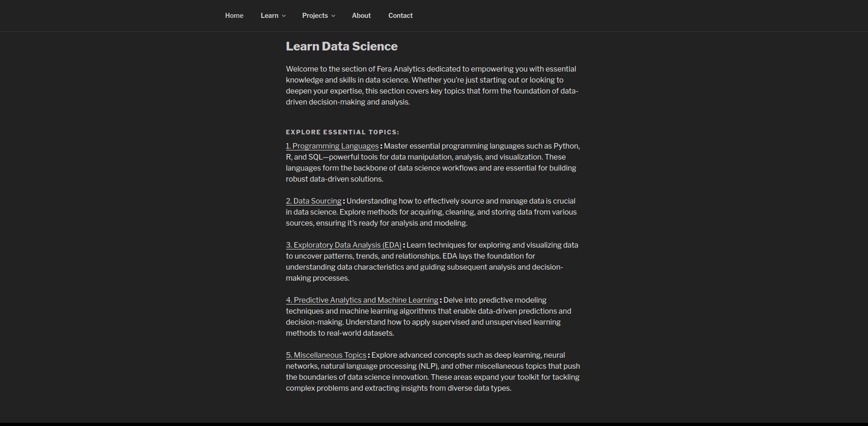Click the Miscellaneous Topics link

(x=326, y=355)
